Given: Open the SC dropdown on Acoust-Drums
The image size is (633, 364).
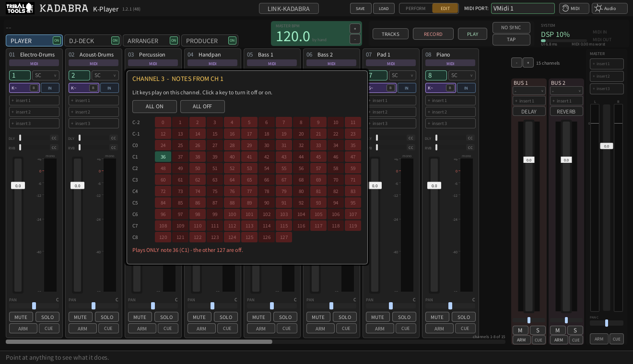Looking at the screenshot, I should click(x=105, y=76).
